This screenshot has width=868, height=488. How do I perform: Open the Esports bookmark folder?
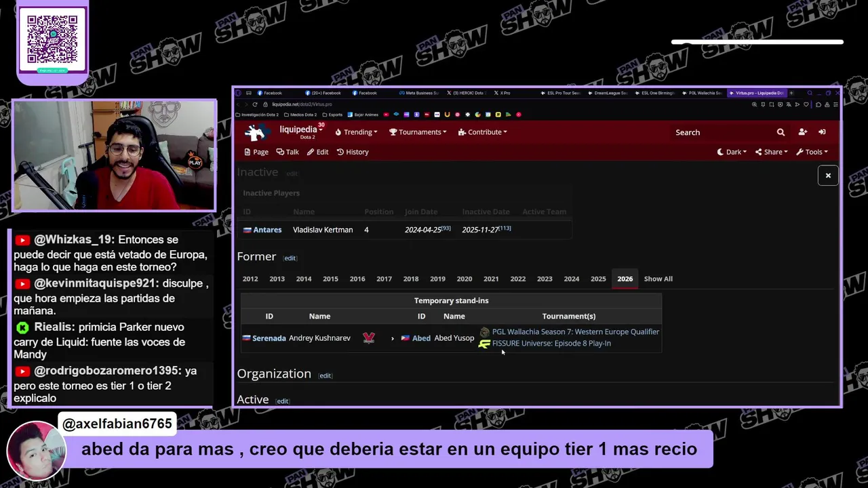[x=333, y=115]
